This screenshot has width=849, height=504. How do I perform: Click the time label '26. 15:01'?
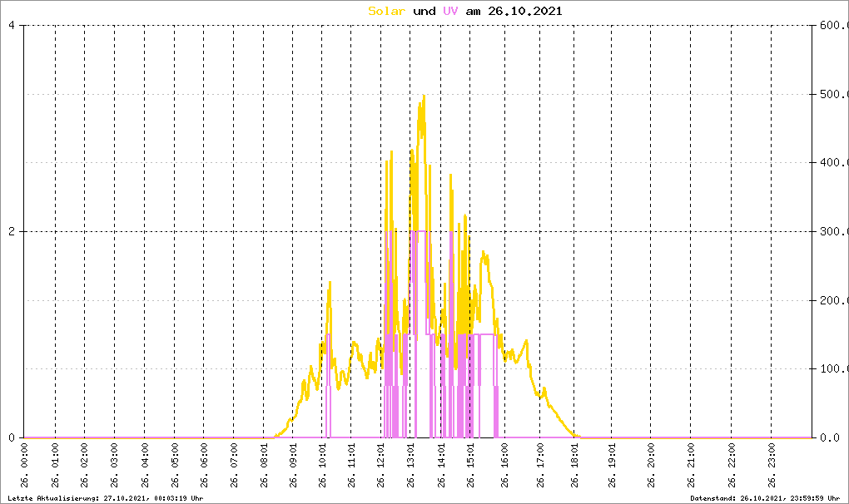click(470, 466)
